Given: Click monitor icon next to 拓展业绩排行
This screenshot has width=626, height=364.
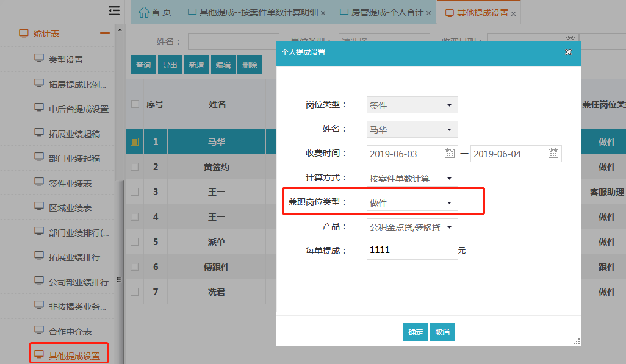Looking at the screenshot, I should point(38,256).
